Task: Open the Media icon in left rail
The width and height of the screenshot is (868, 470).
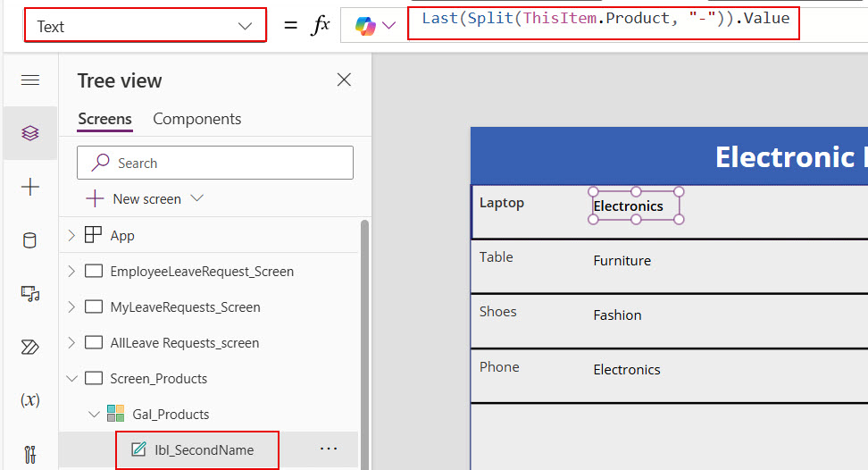Action: point(29,293)
